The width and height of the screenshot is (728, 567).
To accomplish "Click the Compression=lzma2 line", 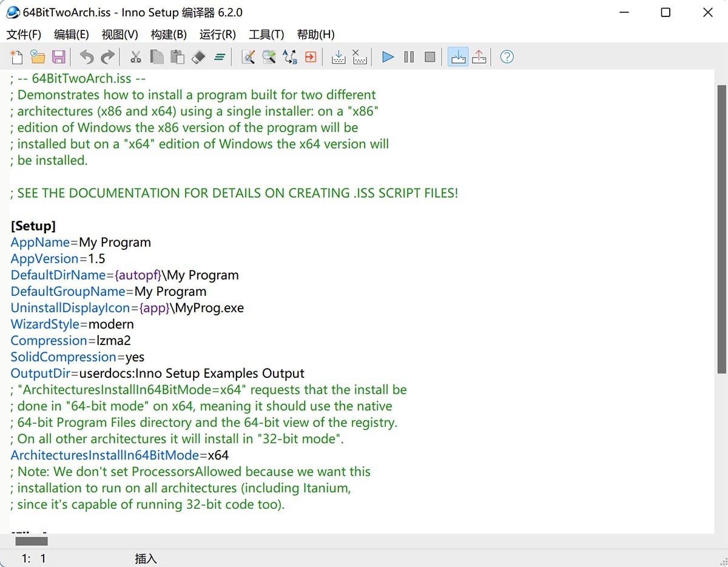I will pos(71,341).
